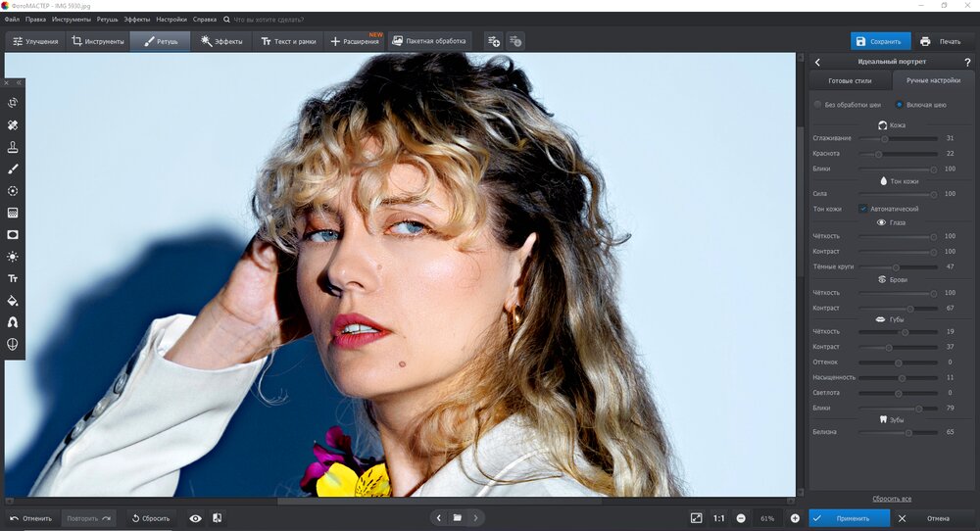Select the vignette tool in sidebar

coord(13,235)
